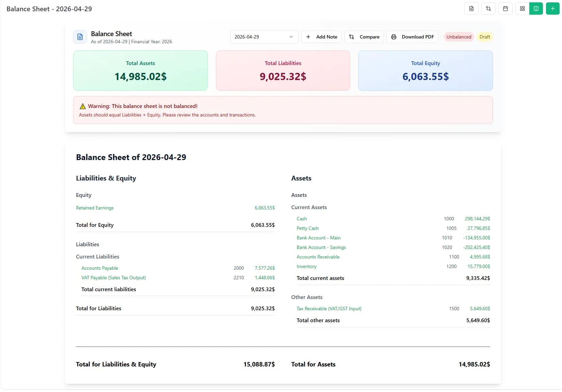Click the Compare button
The image size is (562, 392).
tap(364, 37)
